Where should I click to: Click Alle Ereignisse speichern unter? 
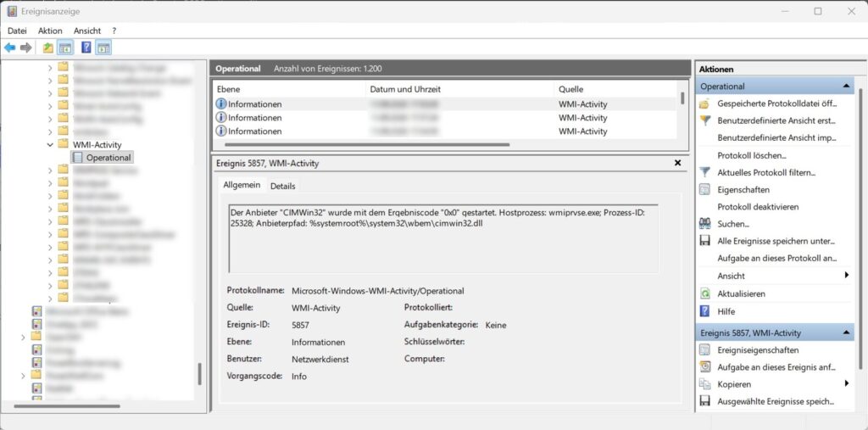pos(776,241)
